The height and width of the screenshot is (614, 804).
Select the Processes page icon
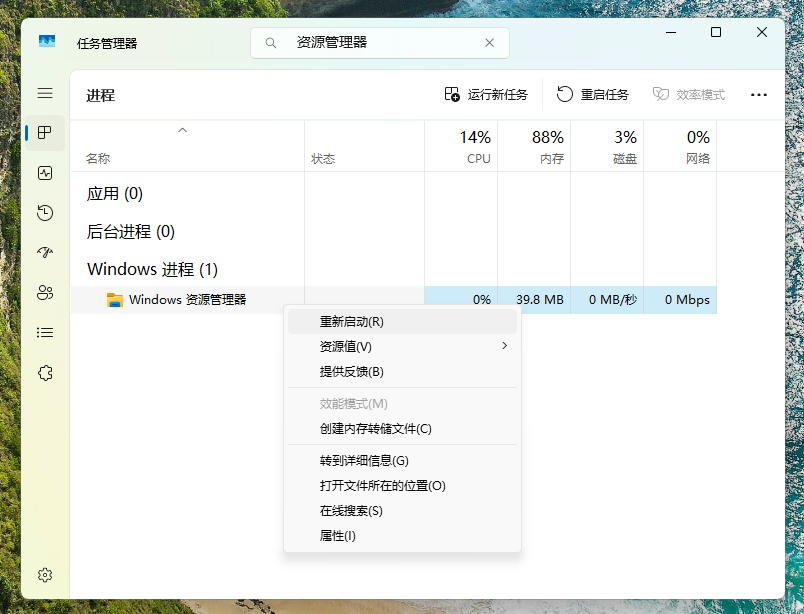click(44, 132)
